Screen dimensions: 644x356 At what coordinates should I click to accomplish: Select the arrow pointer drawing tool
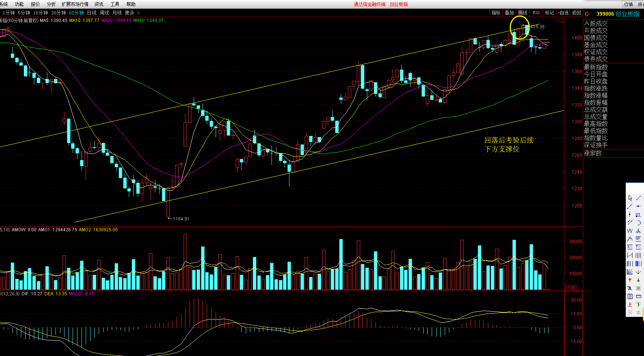[630, 198]
